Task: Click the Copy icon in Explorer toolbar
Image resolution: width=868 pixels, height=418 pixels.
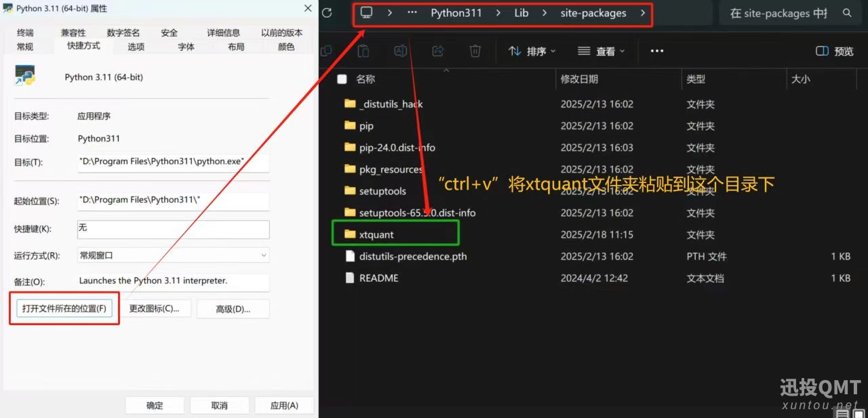Action: [x=326, y=51]
